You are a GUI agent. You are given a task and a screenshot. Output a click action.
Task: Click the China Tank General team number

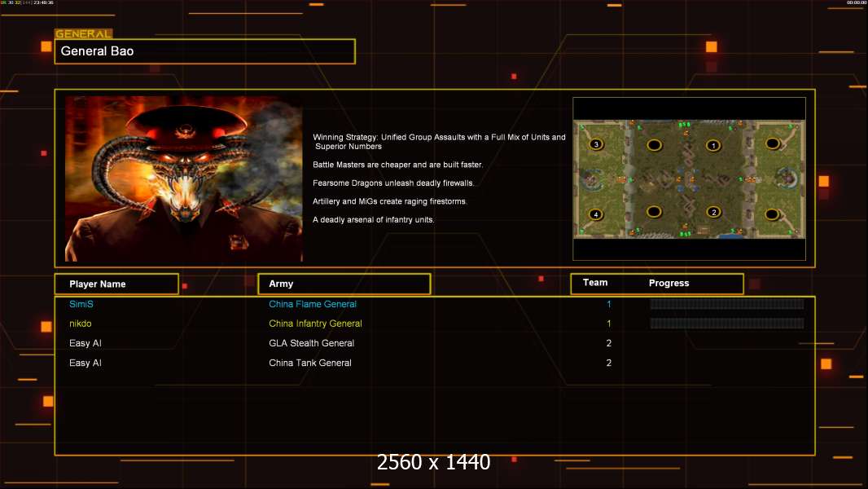609,363
